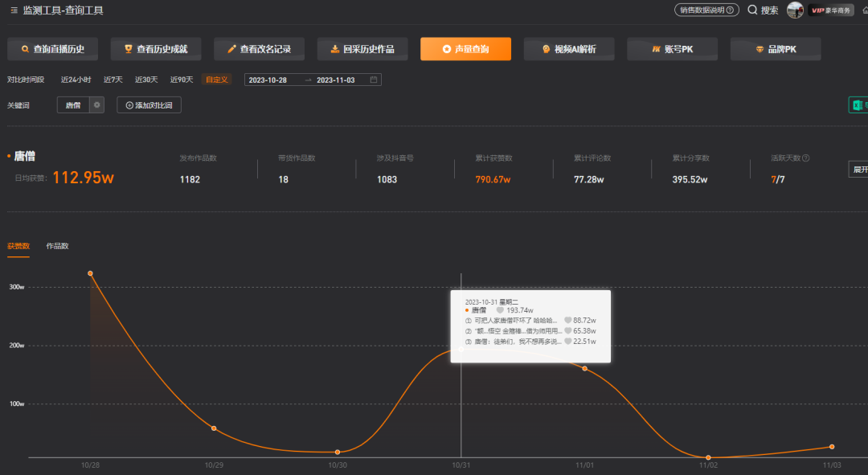
Task: Click the search magnifier icon in the header
Action: point(752,10)
